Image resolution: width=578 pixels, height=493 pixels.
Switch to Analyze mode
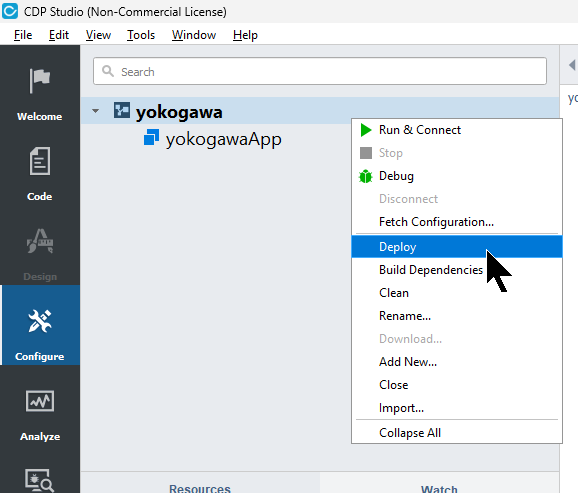pos(40,414)
